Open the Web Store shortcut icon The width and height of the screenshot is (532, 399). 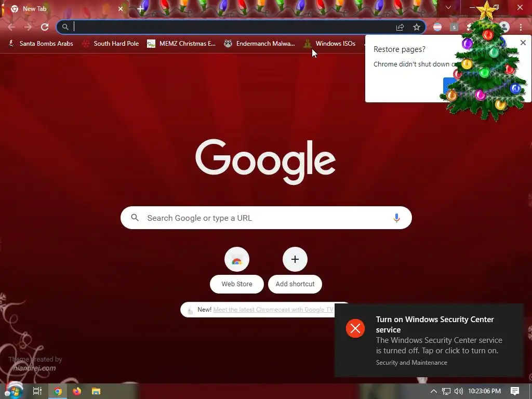click(237, 260)
